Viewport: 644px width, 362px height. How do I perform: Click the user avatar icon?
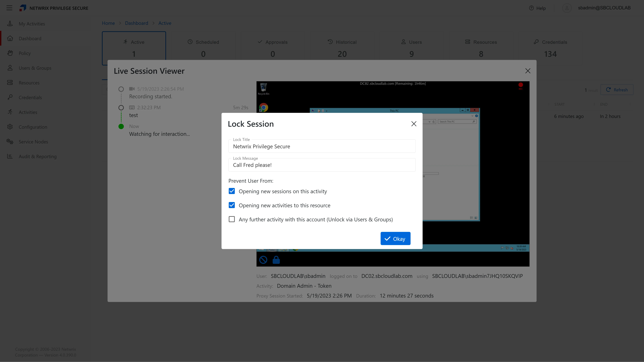[567, 8]
